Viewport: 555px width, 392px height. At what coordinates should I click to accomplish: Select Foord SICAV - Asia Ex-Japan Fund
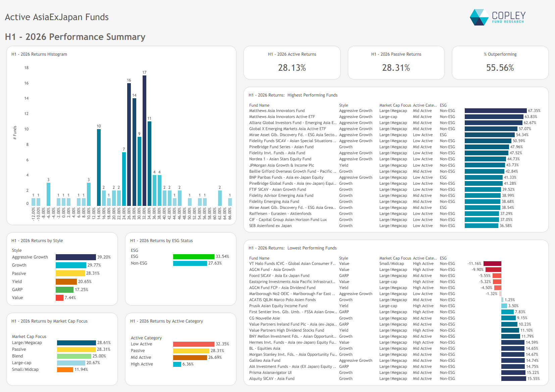[x=279, y=276]
